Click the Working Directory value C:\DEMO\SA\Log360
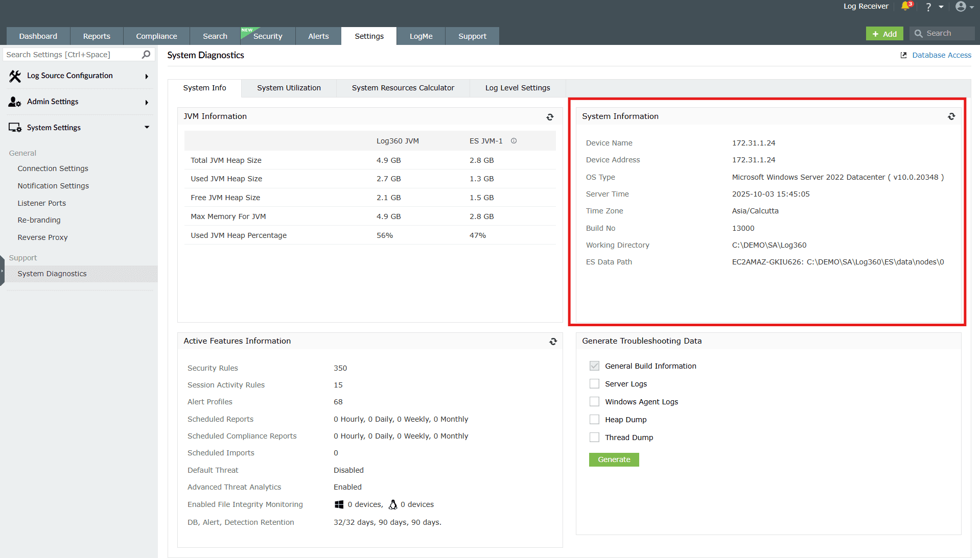Screen dimensions: 980x558 (x=769, y=245)
